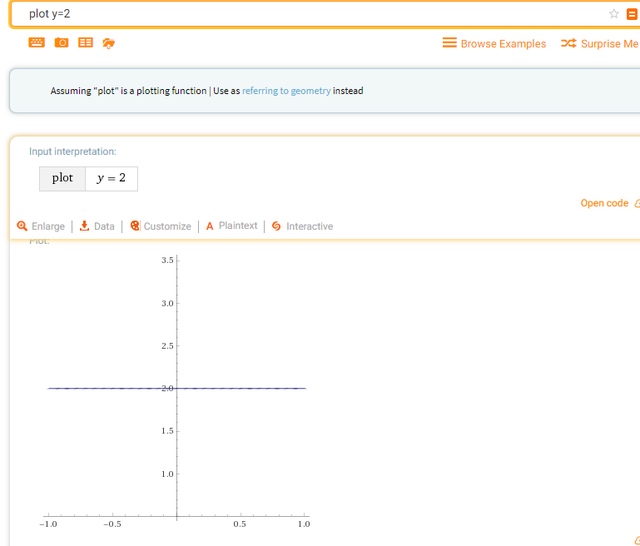Image resolution: width=640 pixels, height=546 pixels.
Task: Click the 3.0 y-axis label
Action: tap(167, 303)
